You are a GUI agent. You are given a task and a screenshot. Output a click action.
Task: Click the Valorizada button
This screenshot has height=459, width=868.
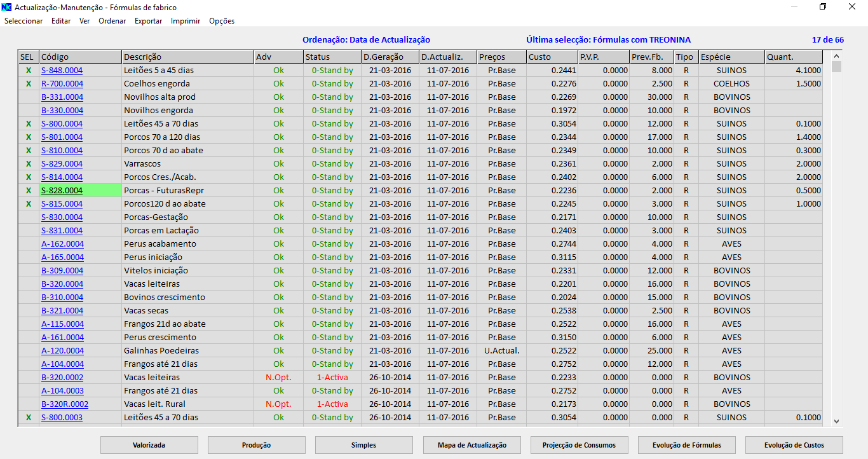(x=149, y=445)
